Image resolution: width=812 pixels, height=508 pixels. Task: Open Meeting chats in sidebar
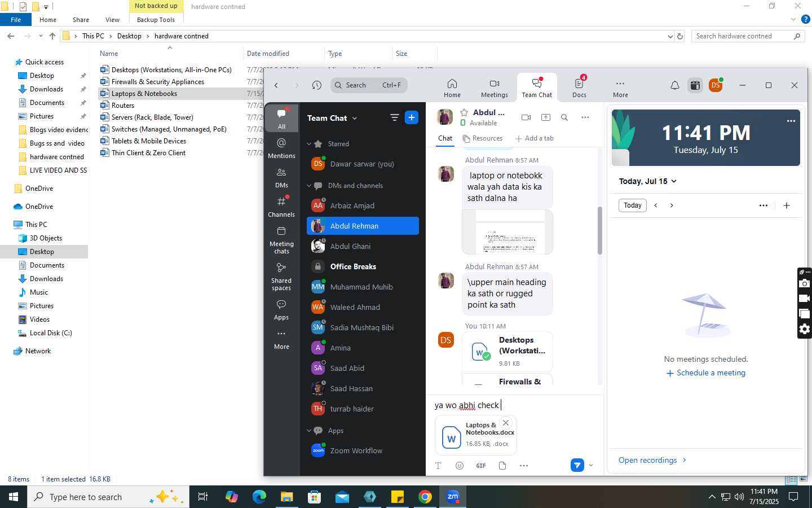[x=281, y=240]
